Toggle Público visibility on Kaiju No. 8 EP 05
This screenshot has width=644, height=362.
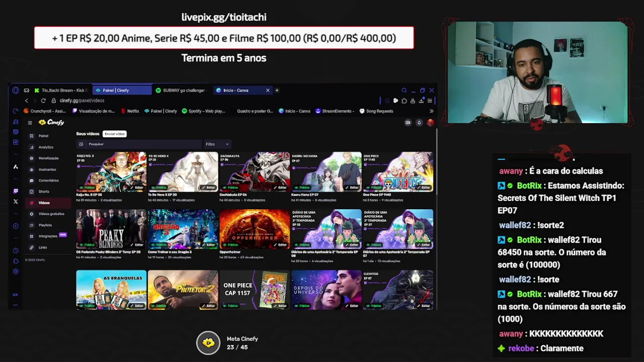pyautogui.click(x=87, y=188)
